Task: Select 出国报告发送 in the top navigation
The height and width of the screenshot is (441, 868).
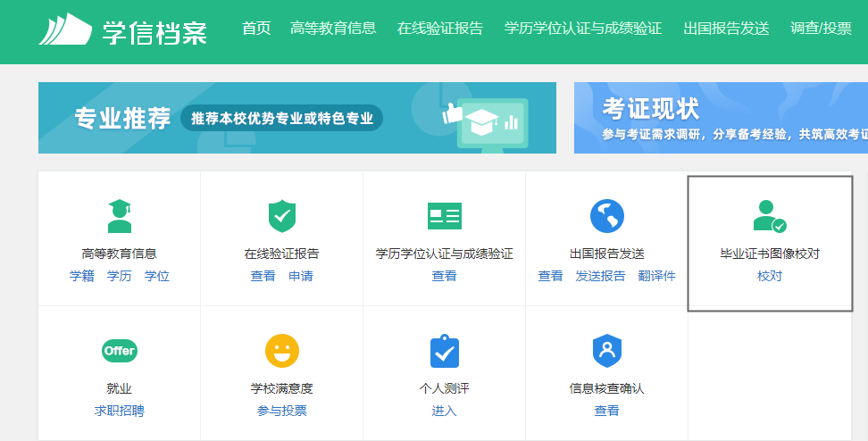Action: coord(726,29)
